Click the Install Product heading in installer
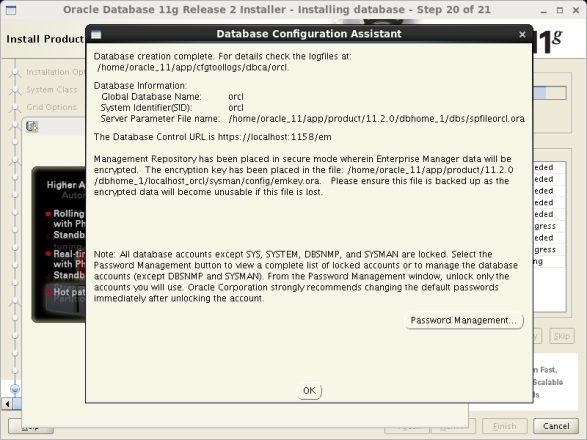This screenshot has height=440, width=587. click(x=45, y=39)
